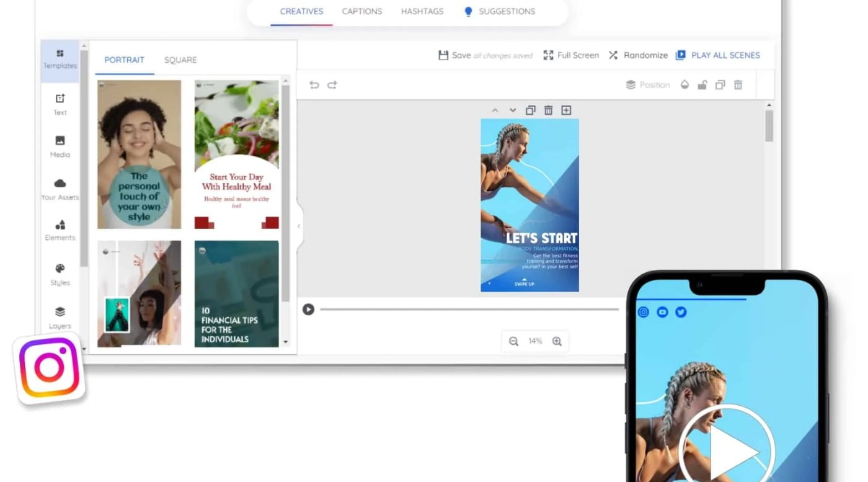Screen dimensions: 868x482
Task: Click the scene timeline progress bar
Action: (469, 309)
